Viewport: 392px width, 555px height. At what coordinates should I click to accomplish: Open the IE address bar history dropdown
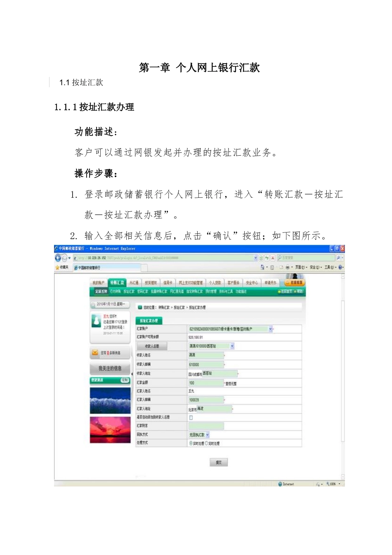(256, 258)
